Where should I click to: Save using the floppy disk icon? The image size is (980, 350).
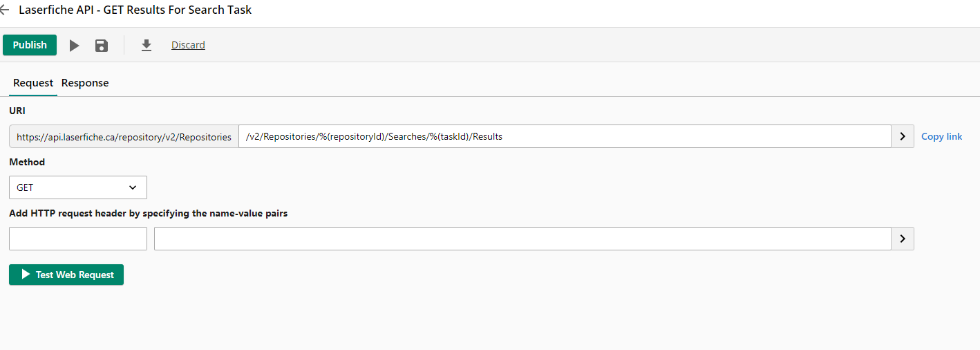pyautogui.click(x=102, y=46)
